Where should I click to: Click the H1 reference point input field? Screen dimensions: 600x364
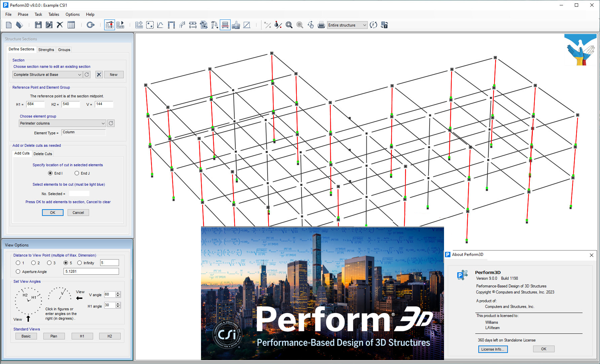[x=35, y=104]
